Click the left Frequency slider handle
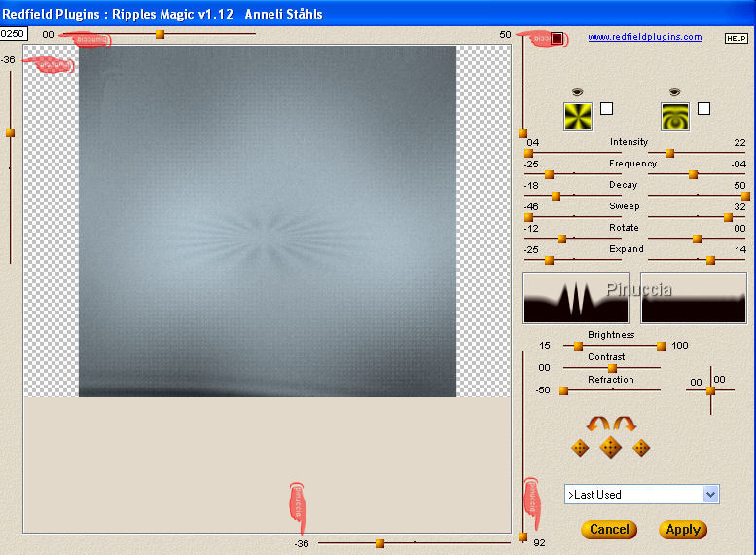 click(549, 174)
